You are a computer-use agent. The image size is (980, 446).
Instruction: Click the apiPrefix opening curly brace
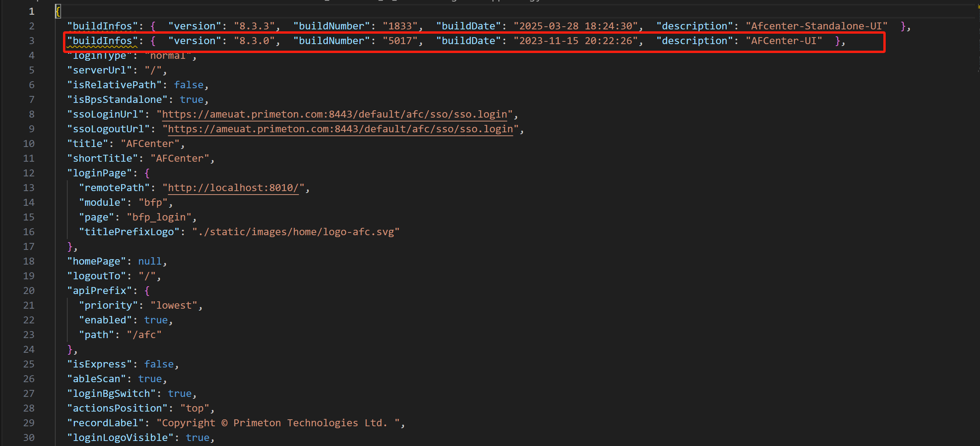(x=147, y=290)
